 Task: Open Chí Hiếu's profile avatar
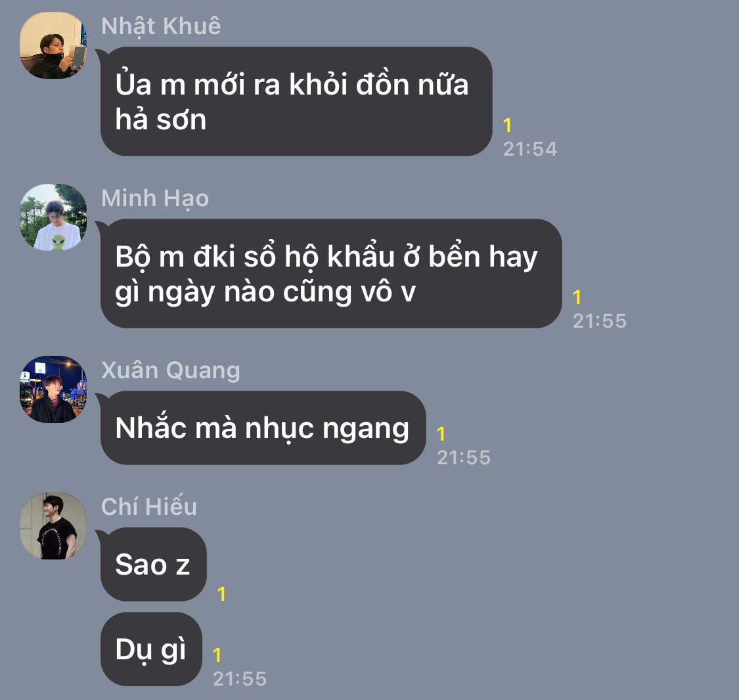(x=53, y=526)
